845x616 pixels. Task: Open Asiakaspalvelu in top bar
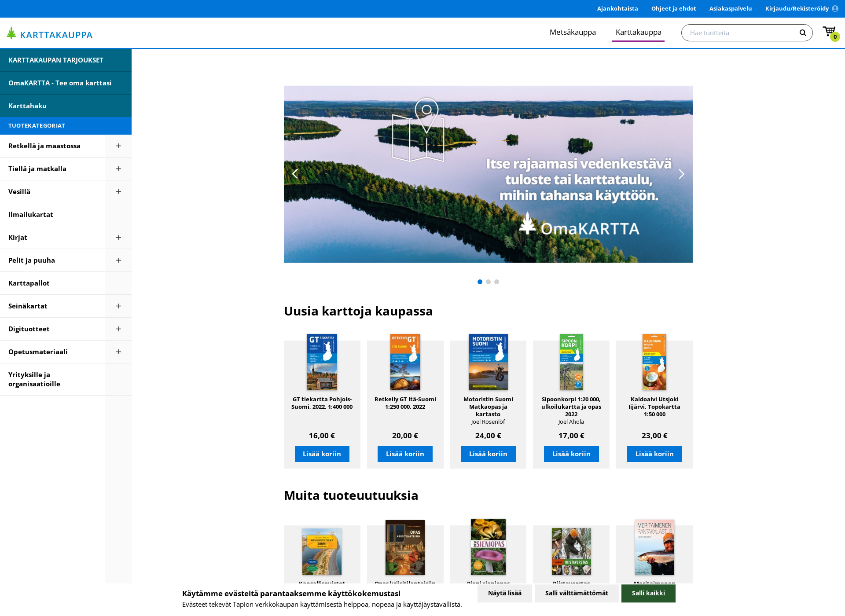pyautogui.click(x=730, y=8)
